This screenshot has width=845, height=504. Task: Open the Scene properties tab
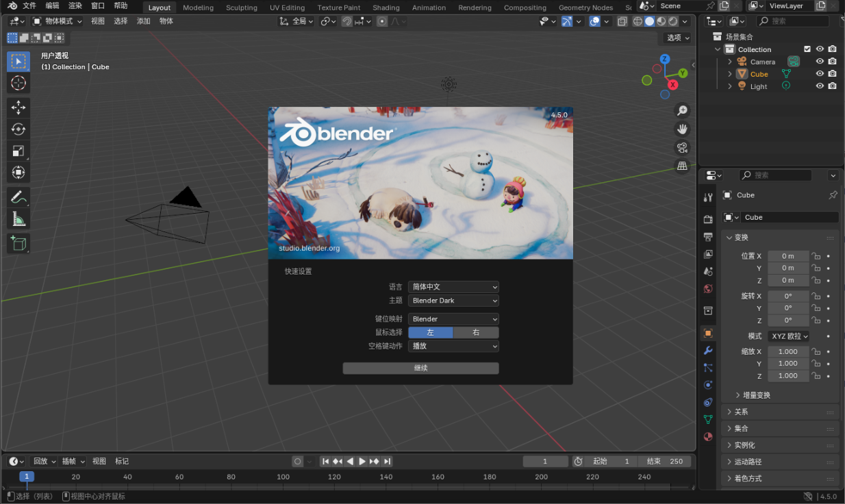click(708, 271)
